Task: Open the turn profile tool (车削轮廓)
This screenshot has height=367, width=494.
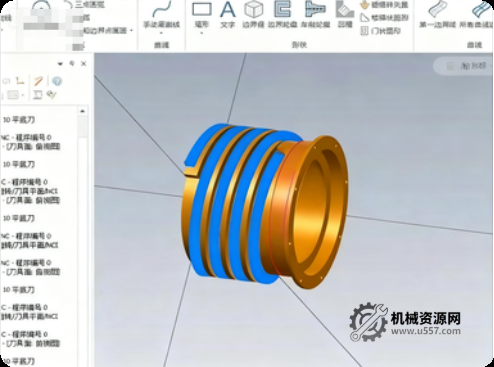Action: 315,15
